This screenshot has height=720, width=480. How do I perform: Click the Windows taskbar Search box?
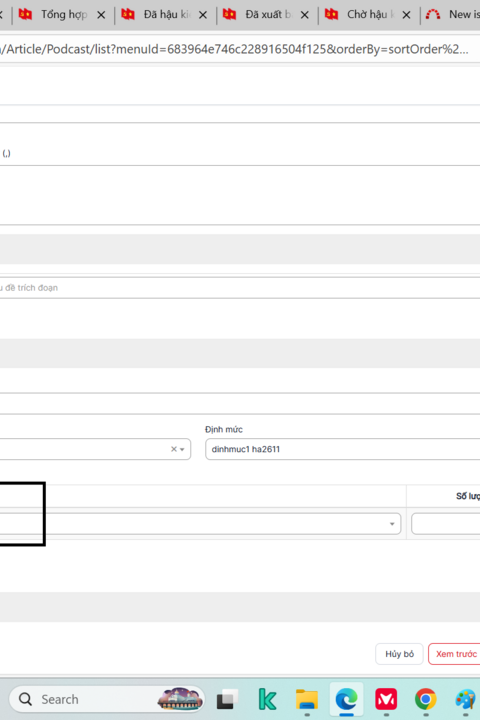[107, 699]
